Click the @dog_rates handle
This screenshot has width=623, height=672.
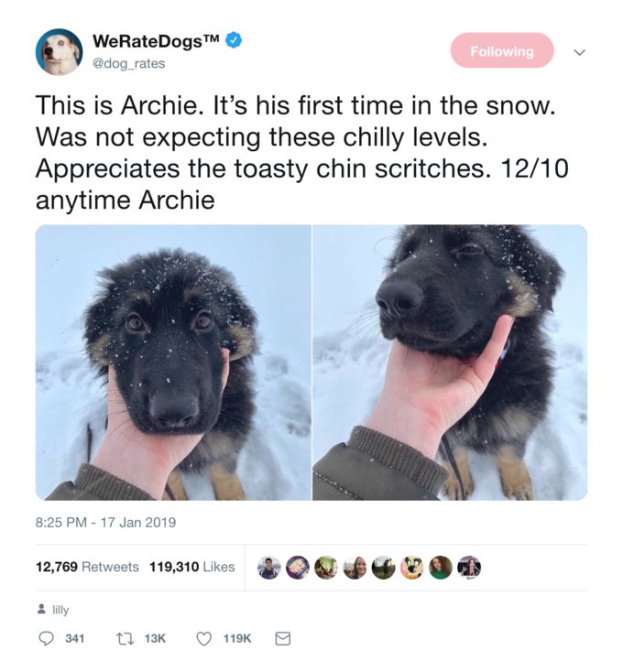[128, 63]
